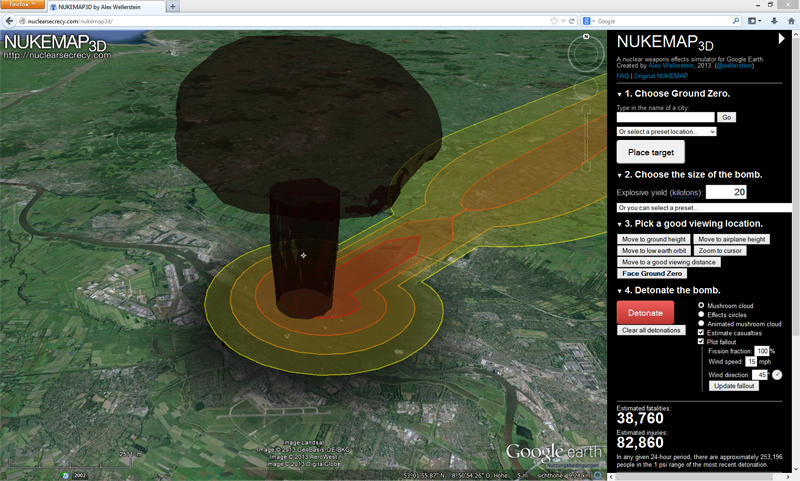Open the URL history dropdown arrow
Image resolution: width=800 pixels, height=481 pixels.
[563, 21]
